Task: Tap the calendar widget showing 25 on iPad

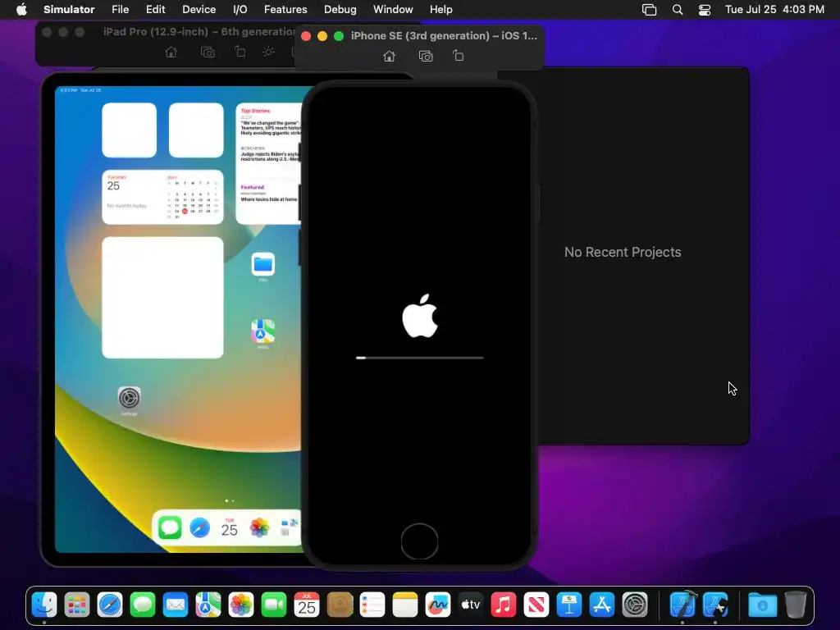Action: [163, 197]
